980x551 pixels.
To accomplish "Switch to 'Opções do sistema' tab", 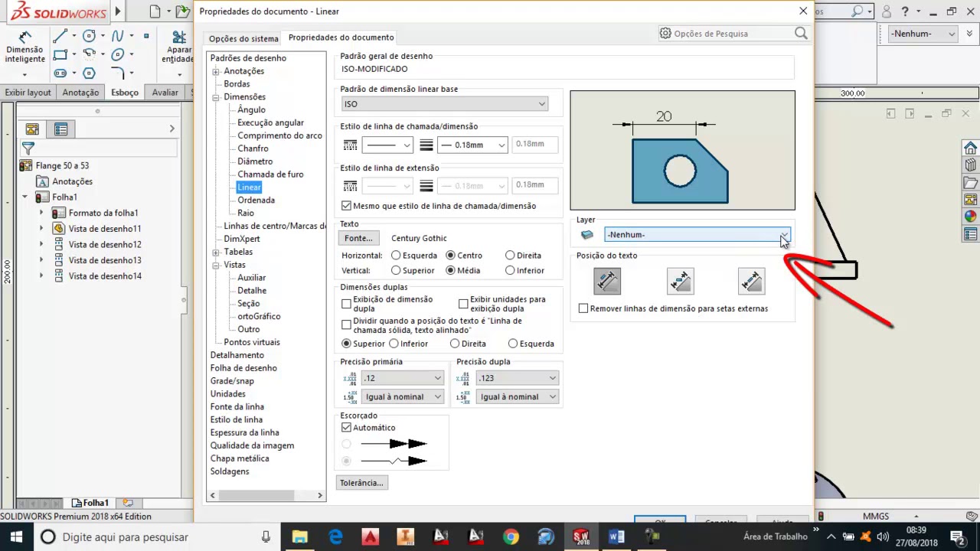I will click(x=243, y=38).
